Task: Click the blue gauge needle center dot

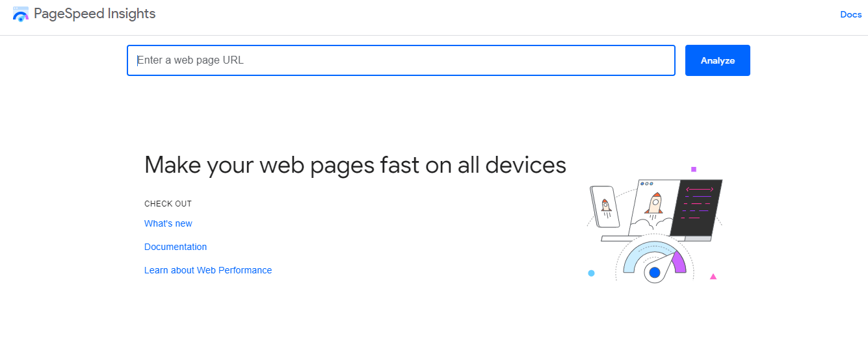Action: click(655, 273)
